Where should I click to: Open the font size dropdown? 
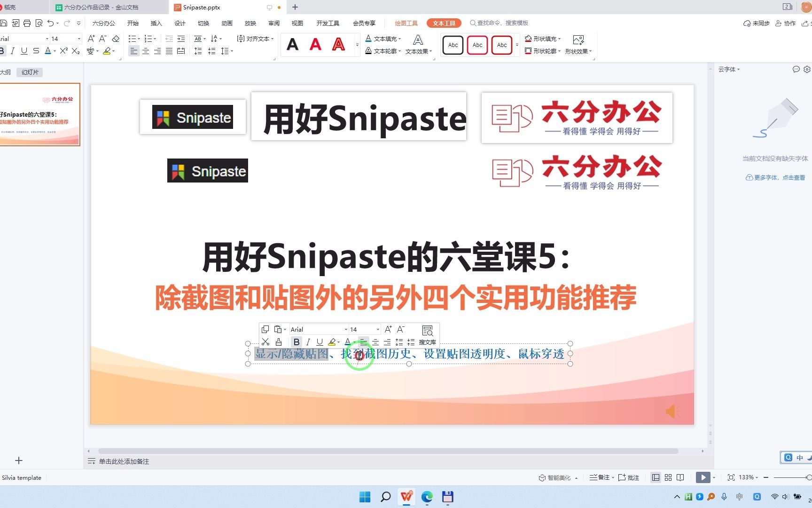pos(78,39)
